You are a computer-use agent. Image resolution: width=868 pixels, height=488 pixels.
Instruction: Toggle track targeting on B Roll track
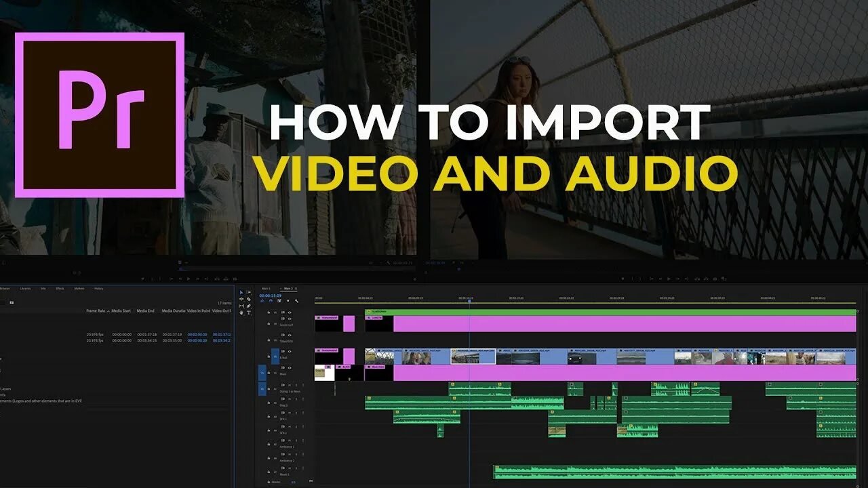275,357
